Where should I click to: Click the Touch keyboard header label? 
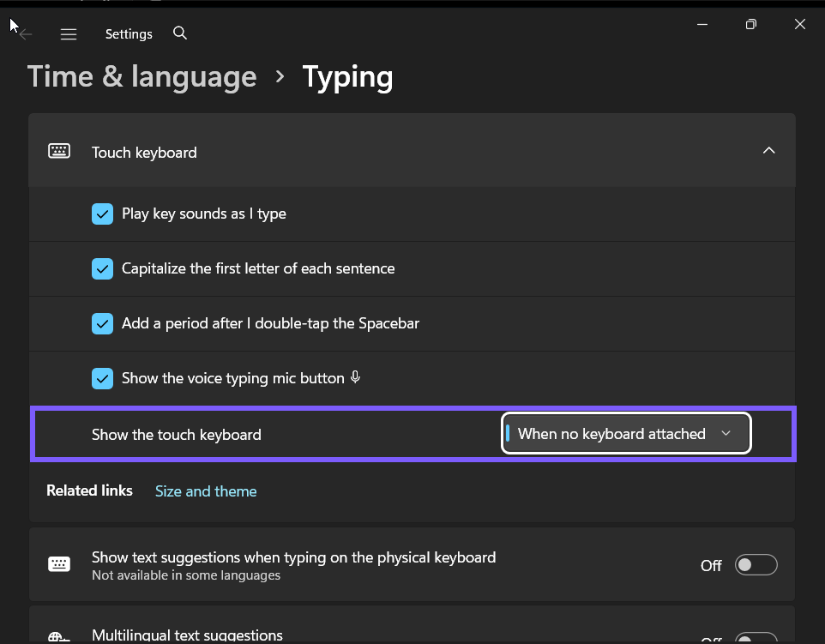coord(144,153)
